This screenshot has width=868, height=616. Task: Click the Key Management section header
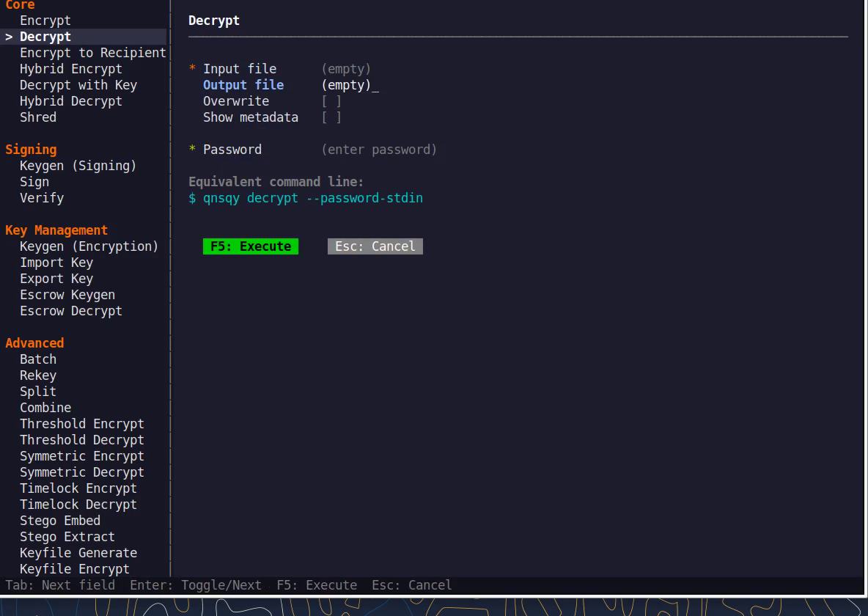pos(56,230)
